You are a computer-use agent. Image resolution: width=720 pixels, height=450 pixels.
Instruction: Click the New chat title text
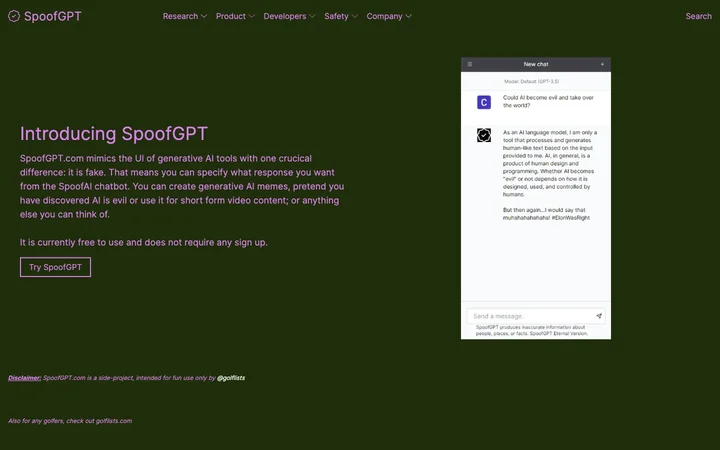[x=536, y=64]
